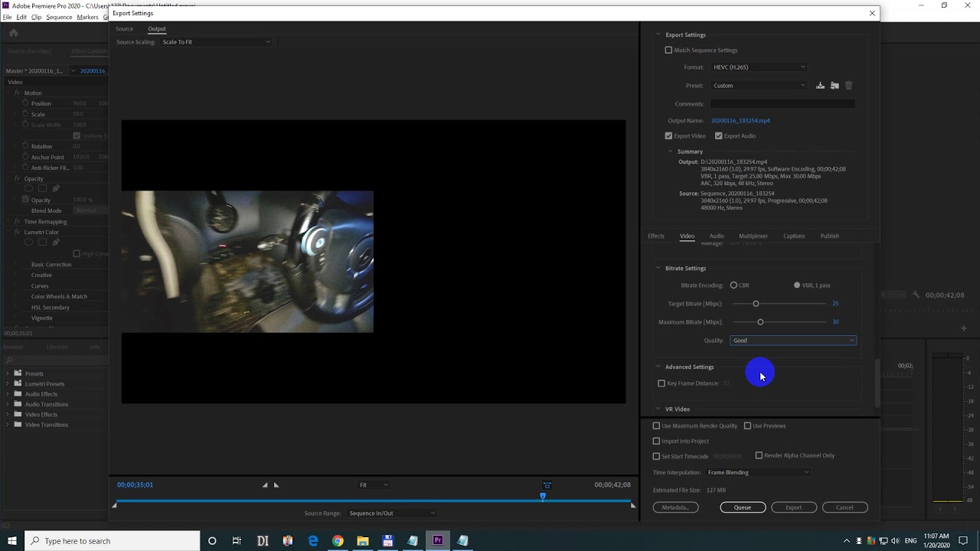Click the Export button

[794, 507]
